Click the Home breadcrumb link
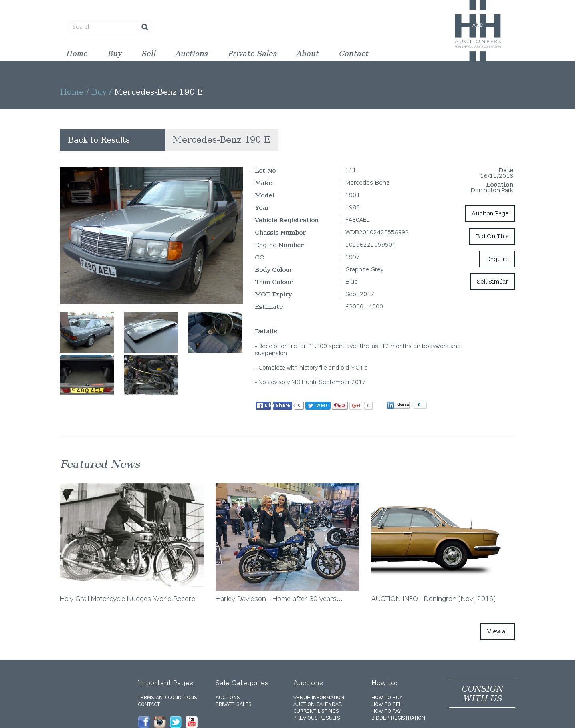The width and height of the screenshot is (575, 728). [72, 92]
